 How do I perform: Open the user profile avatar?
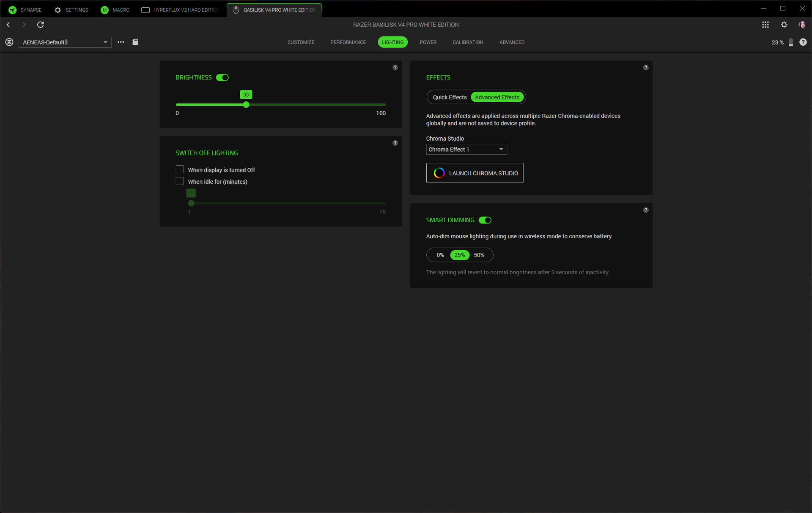802,25
